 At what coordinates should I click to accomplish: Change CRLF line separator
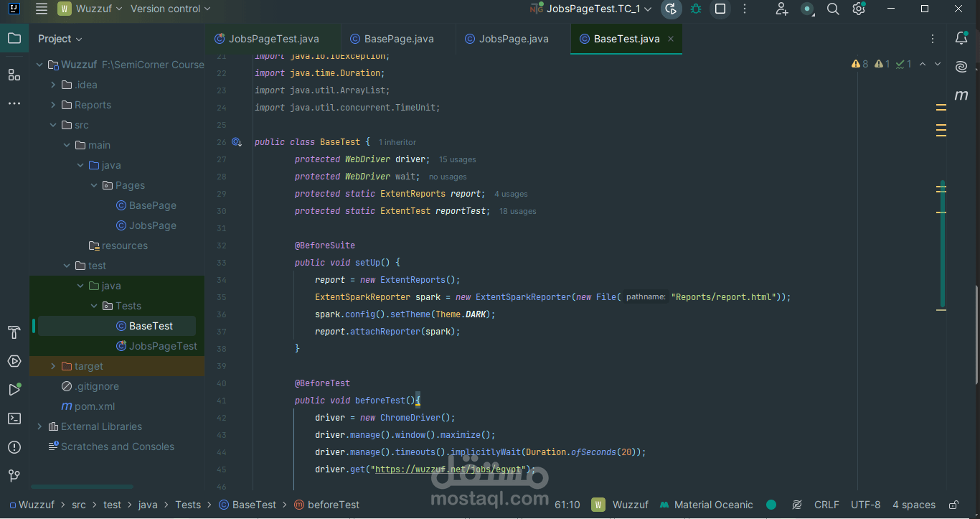tap(826, 505)
